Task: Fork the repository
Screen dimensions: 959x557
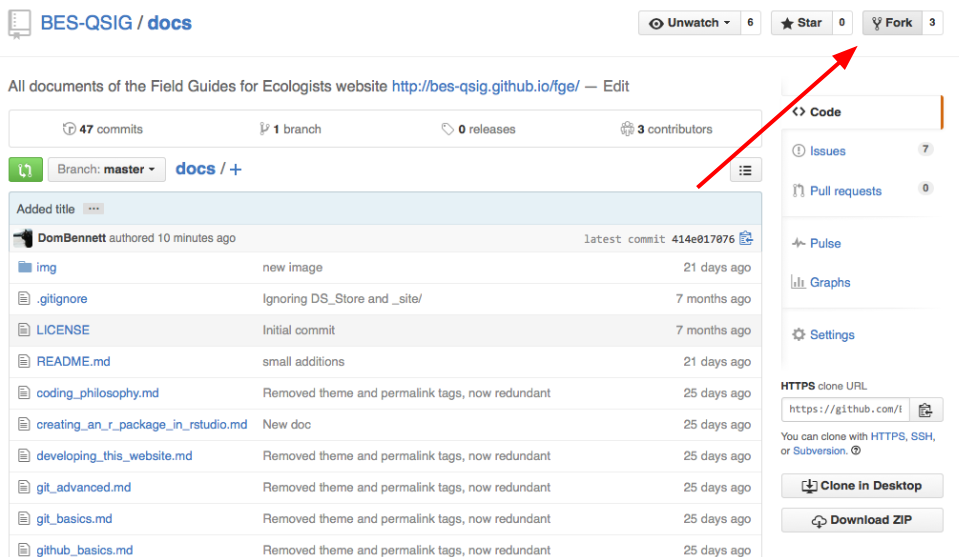Action: [x=892, y=23]
